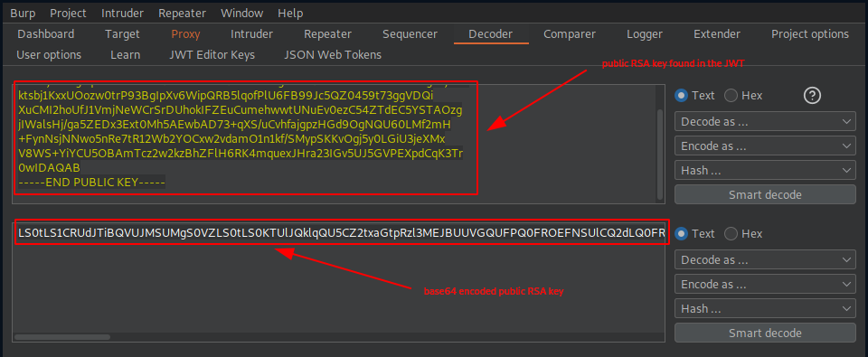Open upper panel 'Encode as ...' dropdown
868x357 pixels.
pyautogui.click(x=765, y=146)
